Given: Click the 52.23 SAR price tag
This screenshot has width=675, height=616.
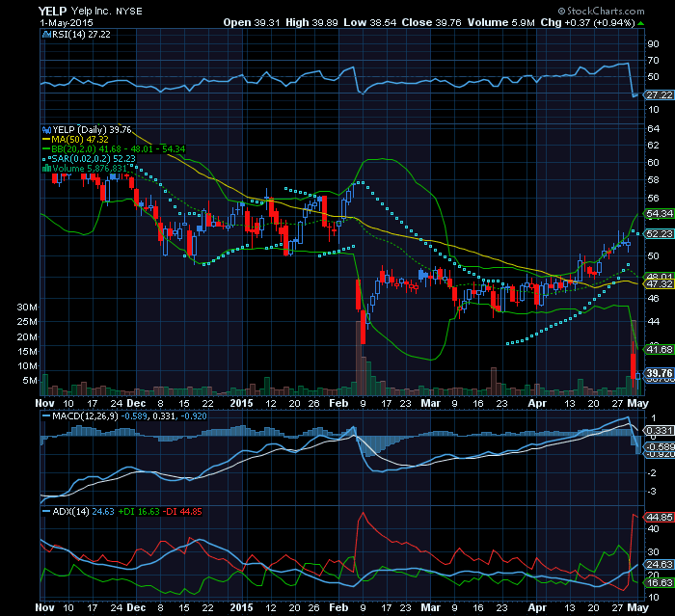Looking at the screenshot, I should click(660, 233).
